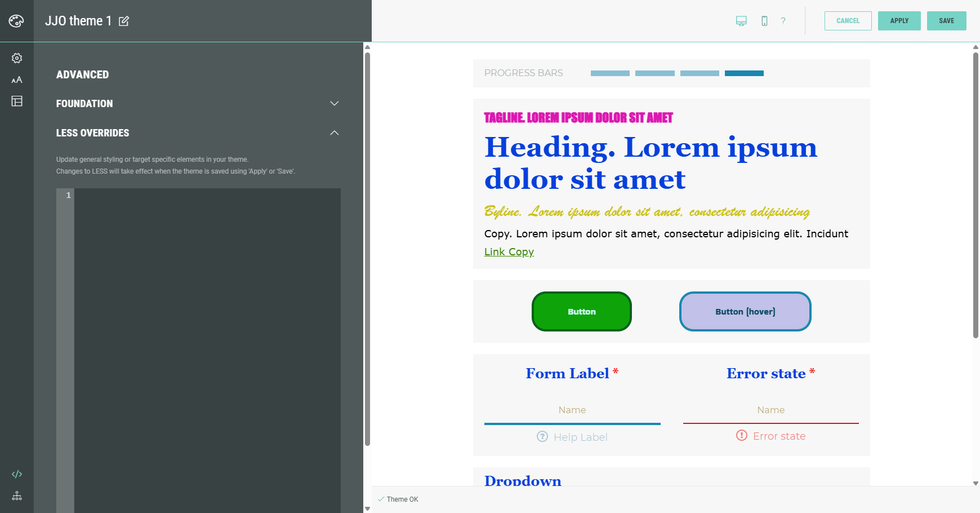
Task: Open the typography font-size icon
Action: tap(17, 80)
